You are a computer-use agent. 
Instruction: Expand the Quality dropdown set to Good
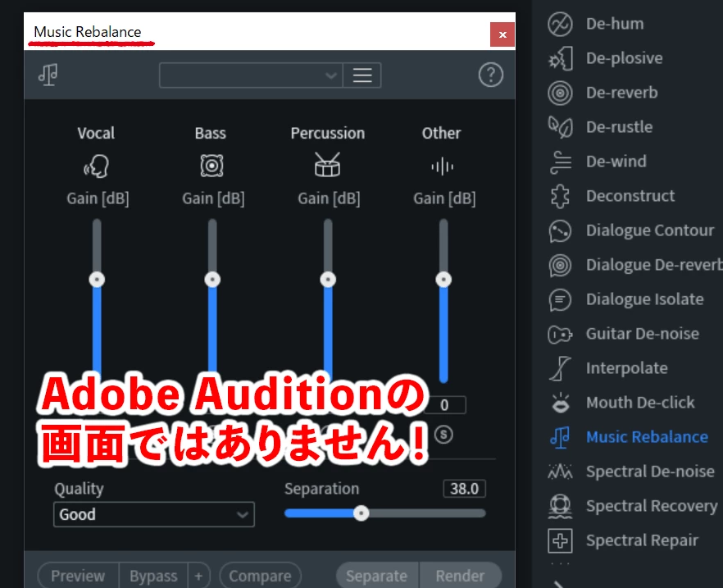[154, 514]
